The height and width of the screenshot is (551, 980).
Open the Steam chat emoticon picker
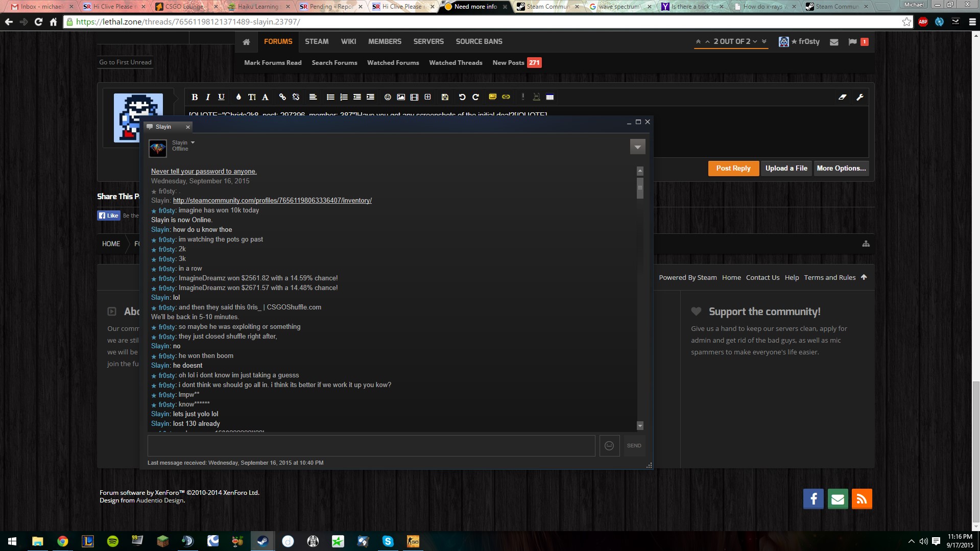(609, 446)
